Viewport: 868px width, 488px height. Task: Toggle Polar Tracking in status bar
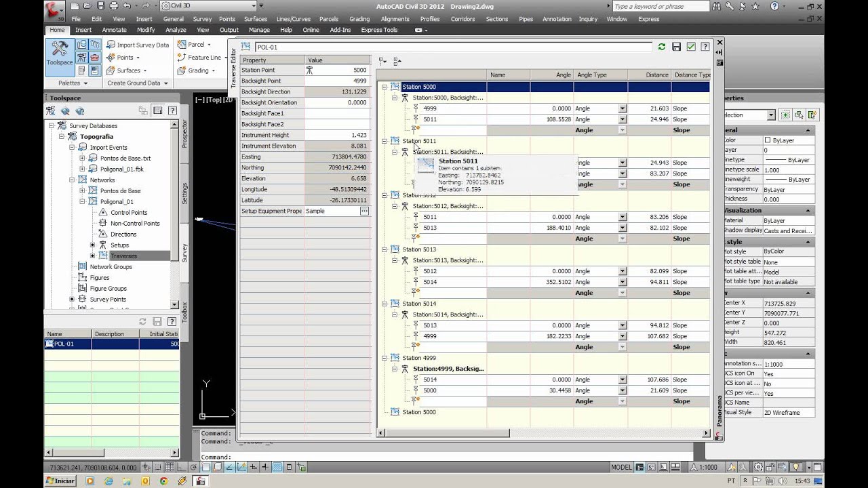coord(194,467)
